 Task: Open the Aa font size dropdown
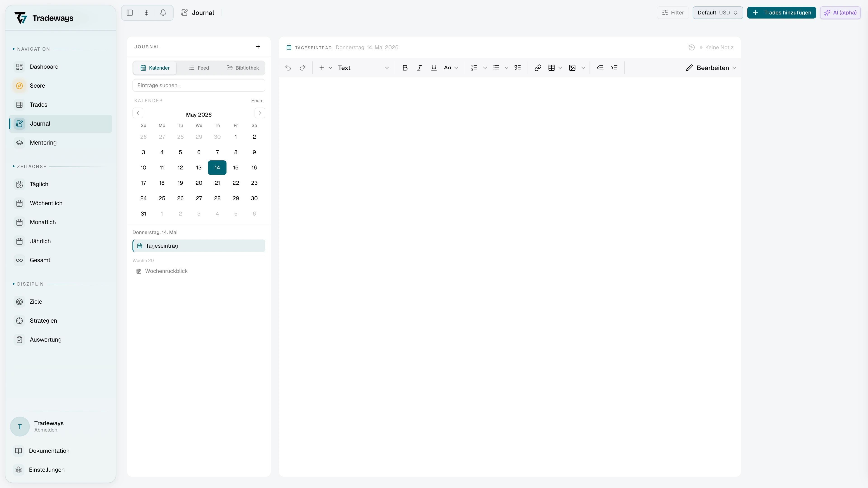[x=451, y=68]
